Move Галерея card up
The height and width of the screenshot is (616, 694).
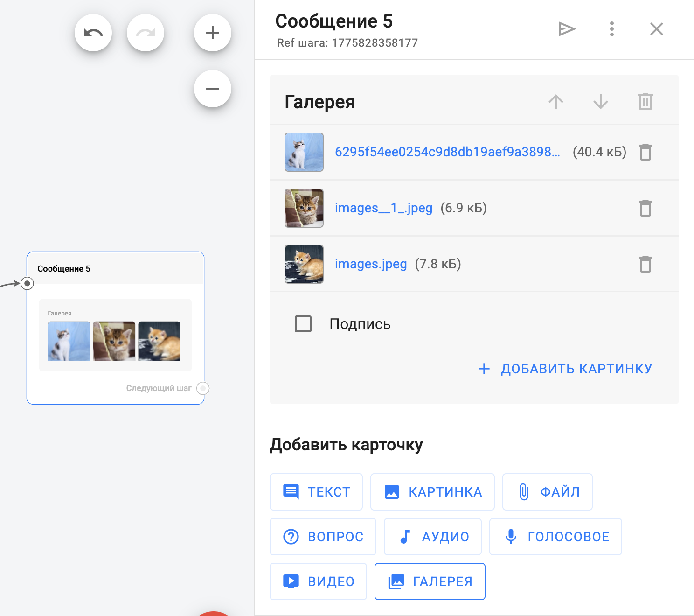(x=555, y=102)
